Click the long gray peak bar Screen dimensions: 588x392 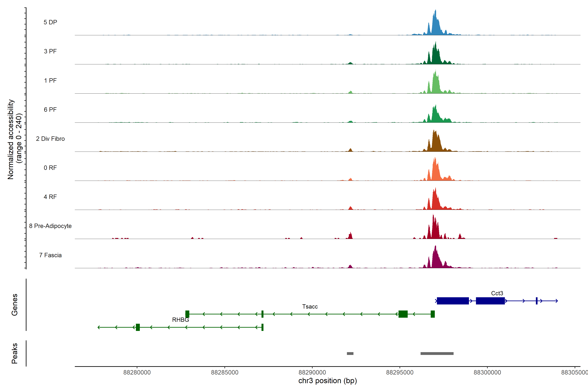coord(437,353)
